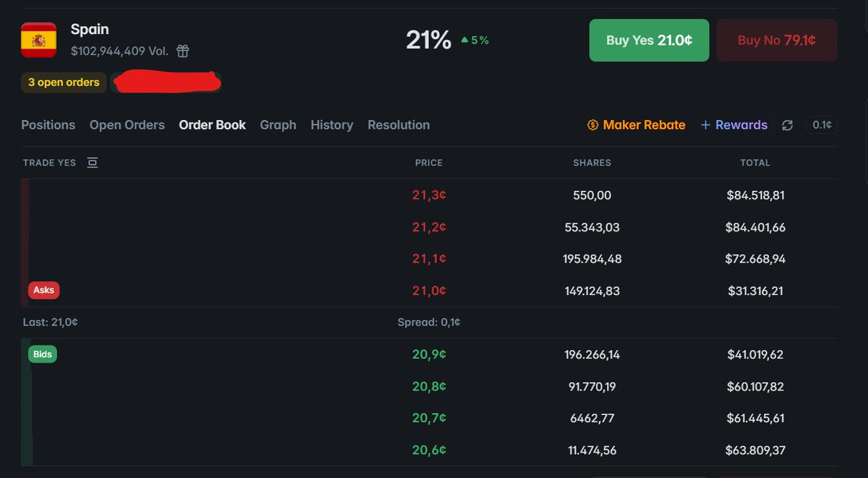The width and height of the screenshot is (868, 478).
Task: Open the gift rewards icon beside volume
Action: [x=183, y=51]
